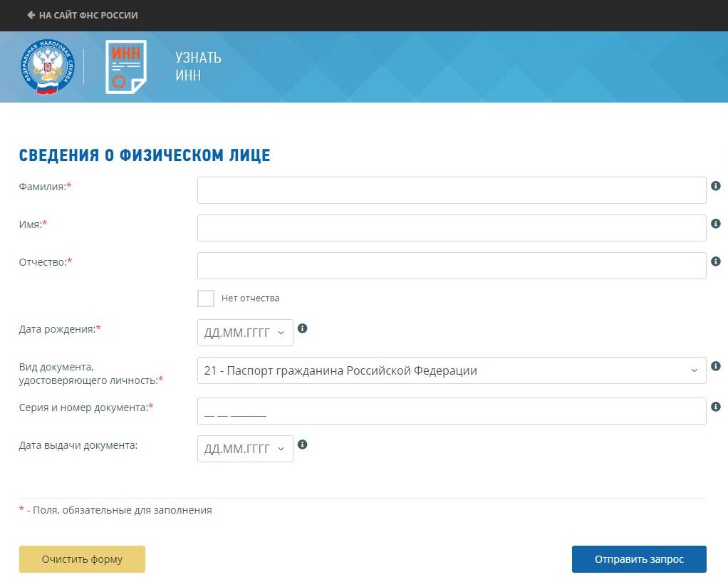The height and width of the screenshot is (587, 728).
Task: Expand the document type selection list
Action: point(451,370)
